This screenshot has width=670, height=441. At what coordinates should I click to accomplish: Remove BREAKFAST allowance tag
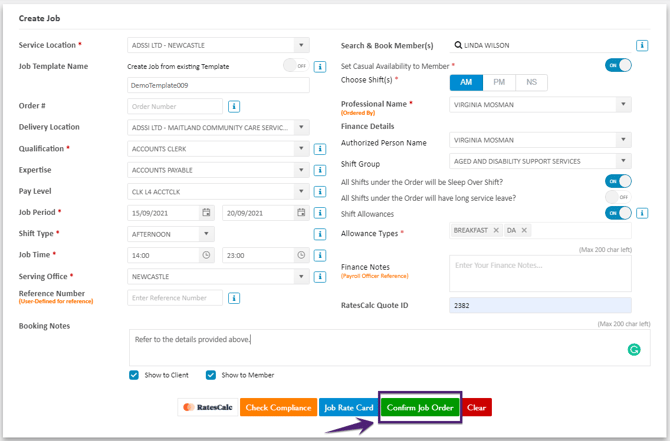click(496, 230)
